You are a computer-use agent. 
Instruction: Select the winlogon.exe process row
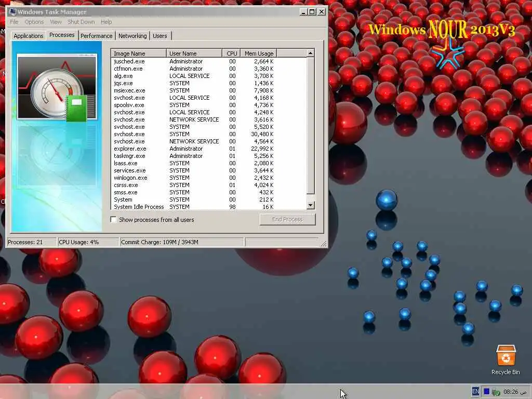coord(209,178)
